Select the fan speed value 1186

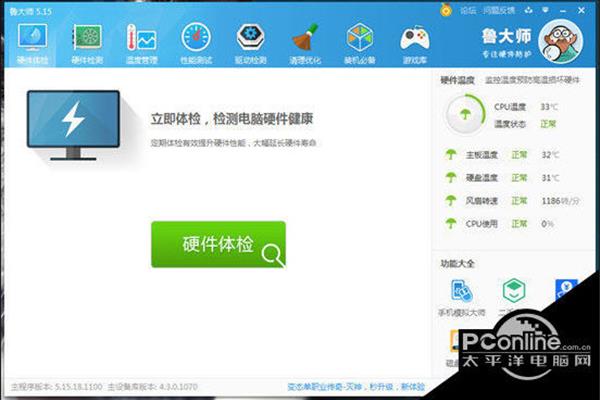coord(560,201)
